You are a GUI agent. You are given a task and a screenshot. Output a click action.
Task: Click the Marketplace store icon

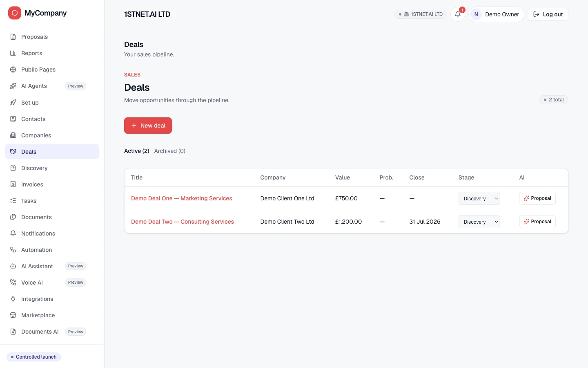coord(13,315)
